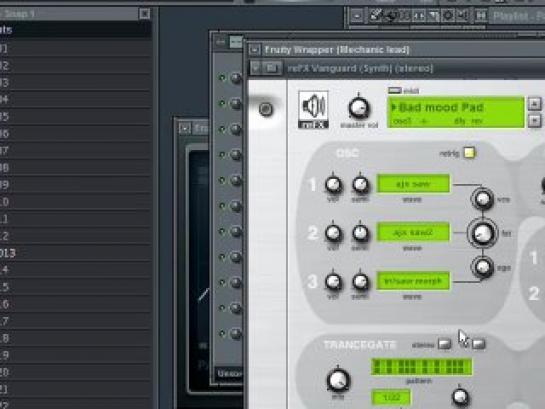Image resolution: width=545 pixels, height=409 pixels.
Task: Toggle the topmost green LED in the channel window behind
Action: pos(221,77)
